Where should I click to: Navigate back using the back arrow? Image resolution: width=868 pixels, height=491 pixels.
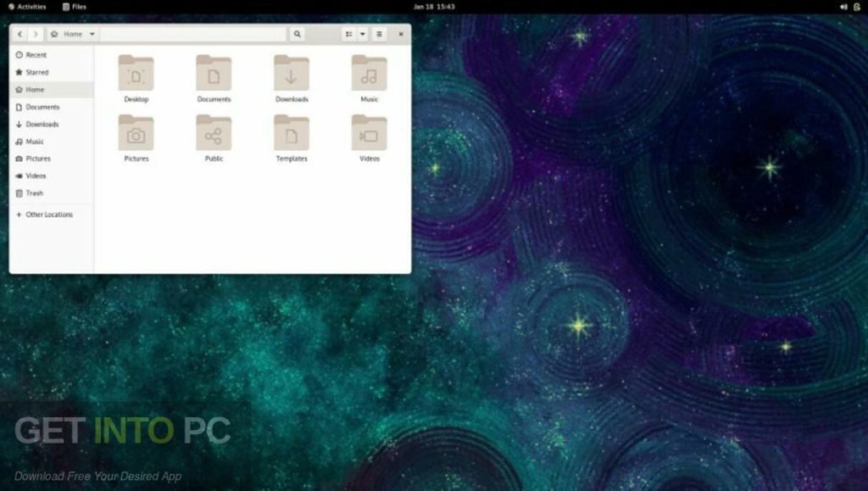pos(19,34)
